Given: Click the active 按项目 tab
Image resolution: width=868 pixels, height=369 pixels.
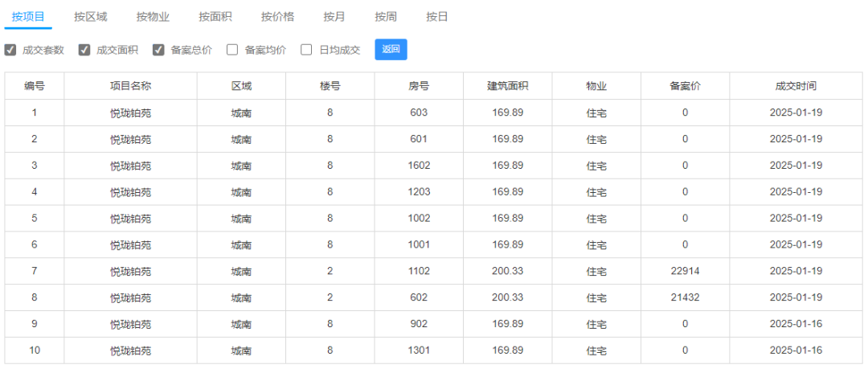Looking at the screenshot, I should click(28, 17).
